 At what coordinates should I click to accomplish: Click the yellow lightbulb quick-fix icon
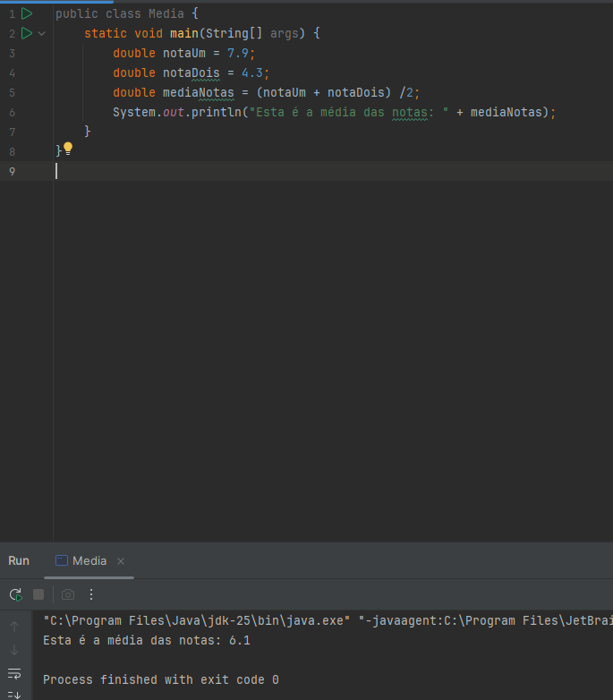(67, 149)
